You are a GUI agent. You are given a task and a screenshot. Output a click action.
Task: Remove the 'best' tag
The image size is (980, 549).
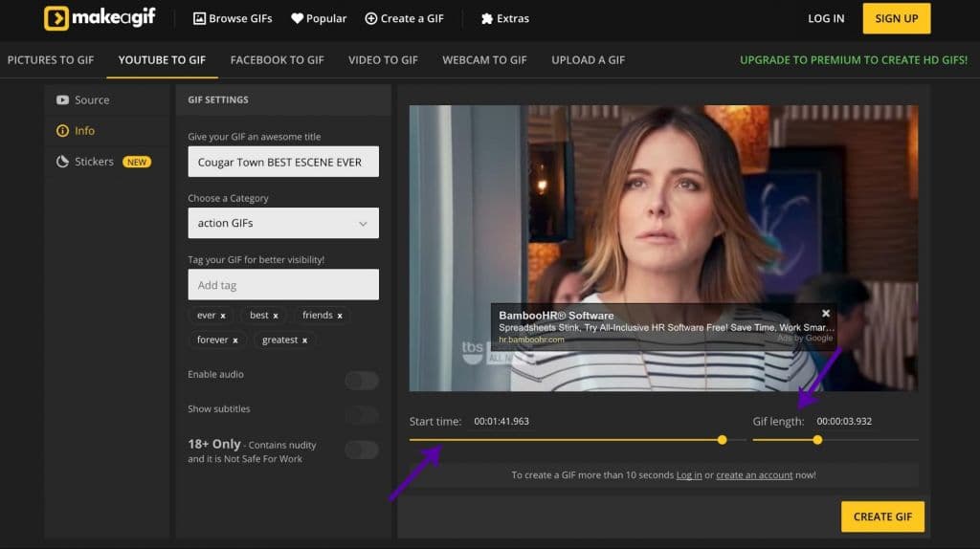click(276, 316)
